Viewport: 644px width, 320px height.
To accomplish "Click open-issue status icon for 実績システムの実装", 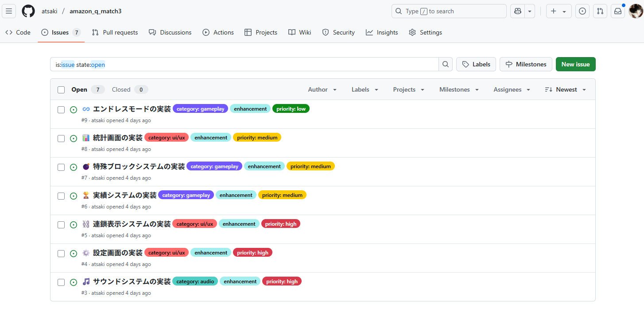I will click(74, 196).
